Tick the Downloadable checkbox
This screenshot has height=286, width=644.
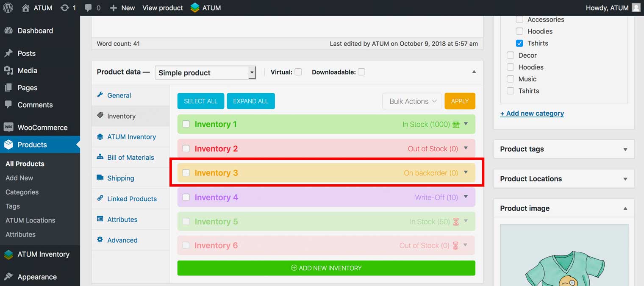pos(361,72)
